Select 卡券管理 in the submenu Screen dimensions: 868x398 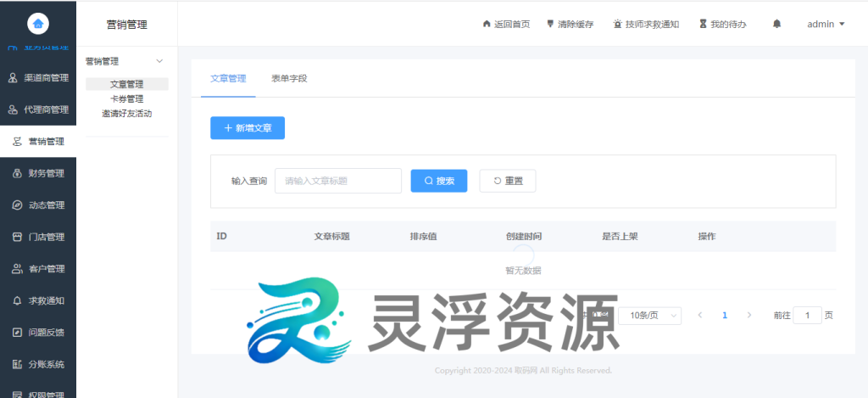point(127,98)
